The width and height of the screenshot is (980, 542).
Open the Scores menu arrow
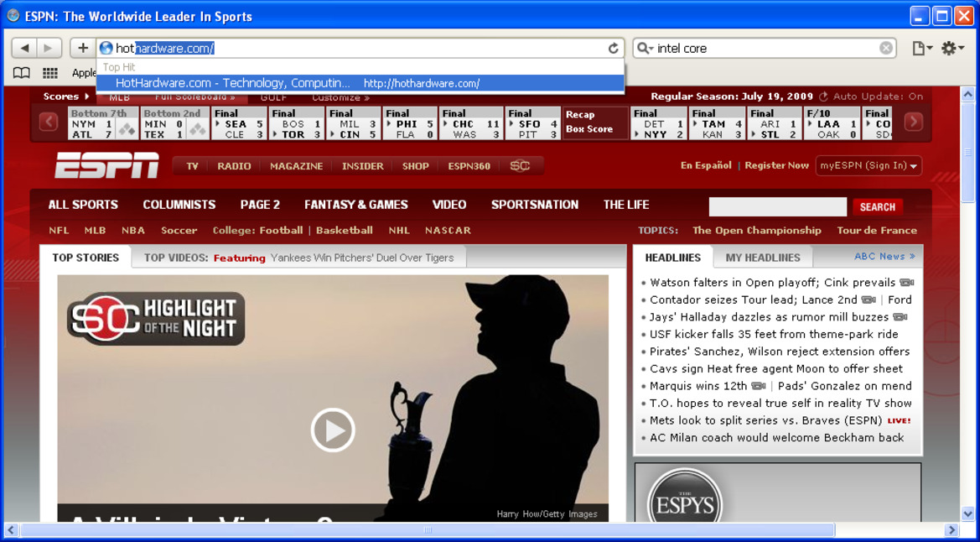point(86,96)
